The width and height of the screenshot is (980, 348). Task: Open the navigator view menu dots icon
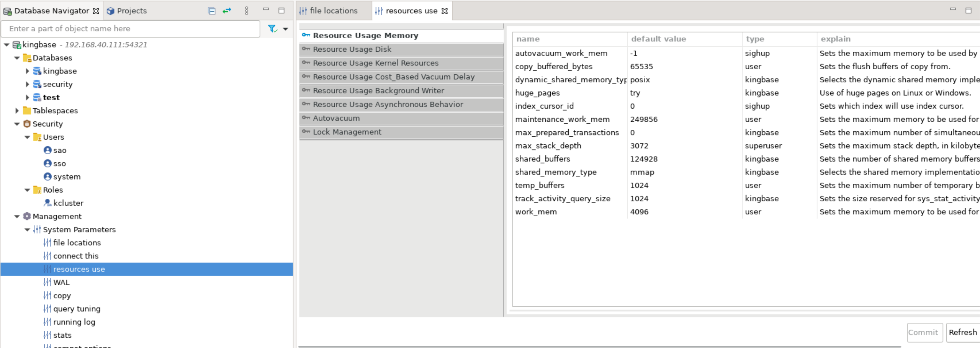coord(246,11)
